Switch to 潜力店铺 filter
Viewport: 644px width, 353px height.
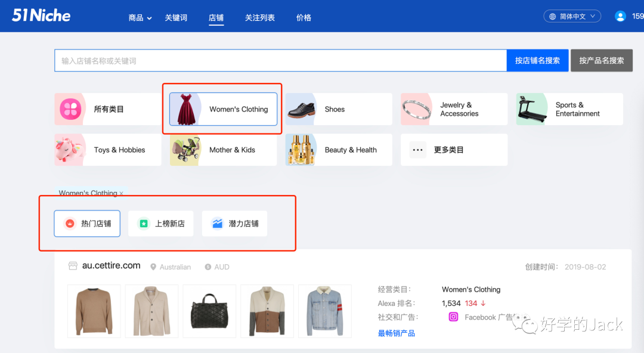click(x=234, y=224)
